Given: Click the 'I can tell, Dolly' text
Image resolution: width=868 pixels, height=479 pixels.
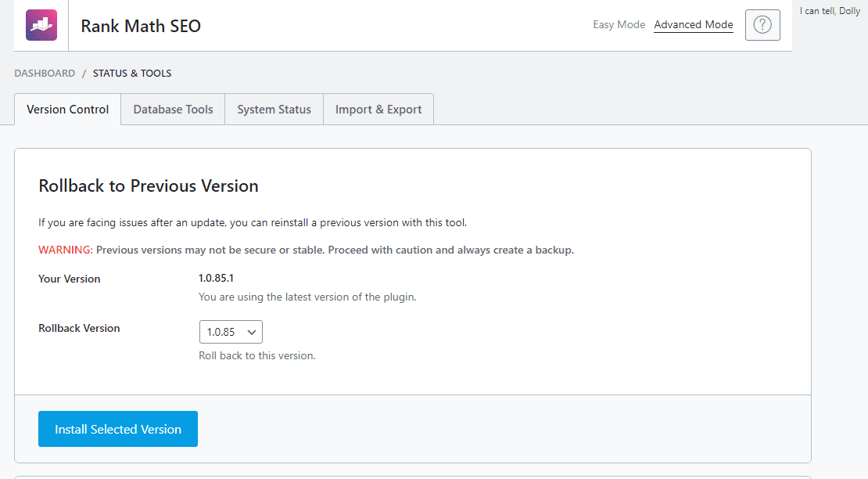Looking at the screenshot, I should [830, 10].
